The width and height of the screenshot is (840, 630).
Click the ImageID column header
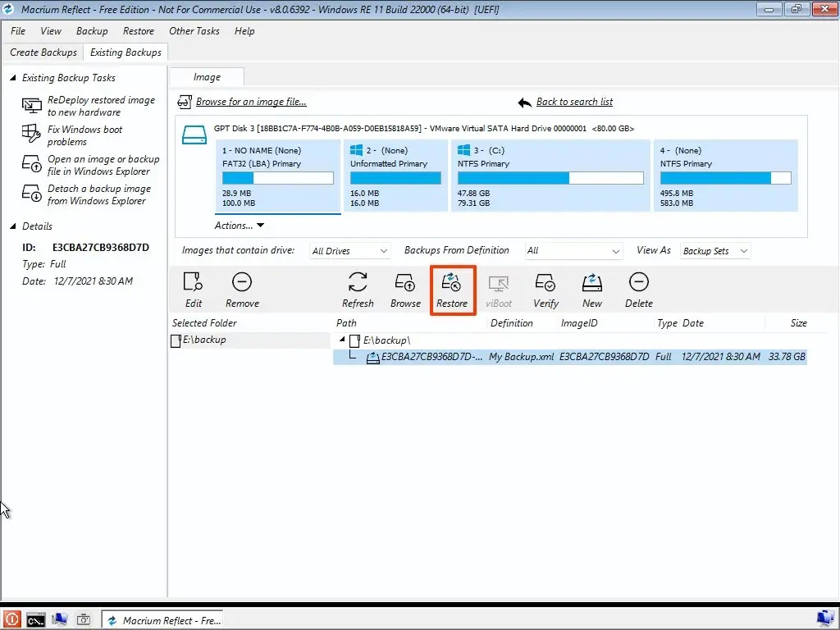(578, 323)
